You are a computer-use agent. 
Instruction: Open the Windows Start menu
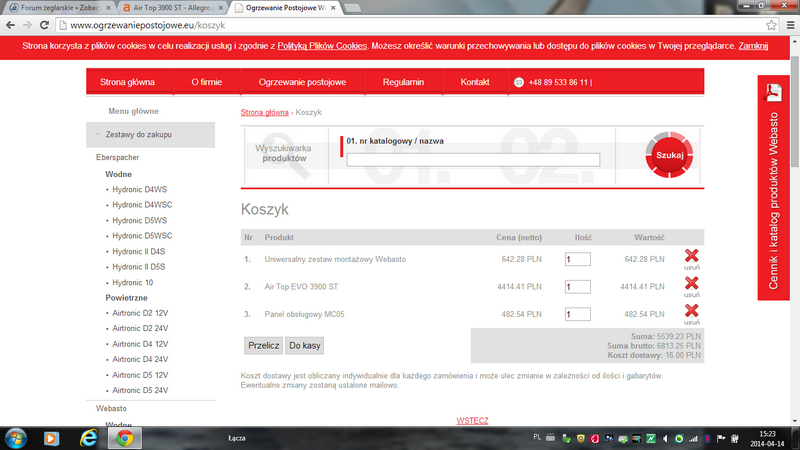pyautogui.click(x=16, y=438)
